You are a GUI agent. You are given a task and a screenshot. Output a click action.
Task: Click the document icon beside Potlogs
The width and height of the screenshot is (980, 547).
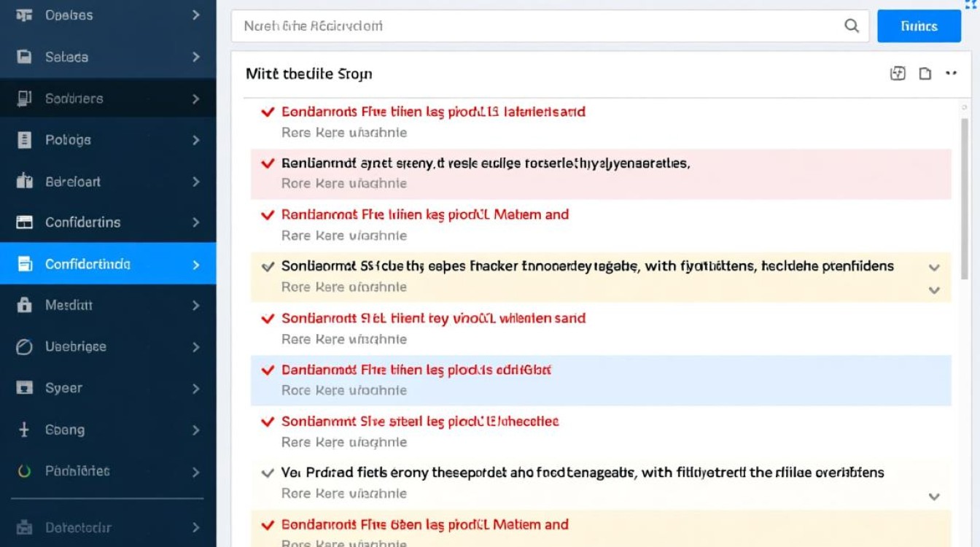point(24,140)
